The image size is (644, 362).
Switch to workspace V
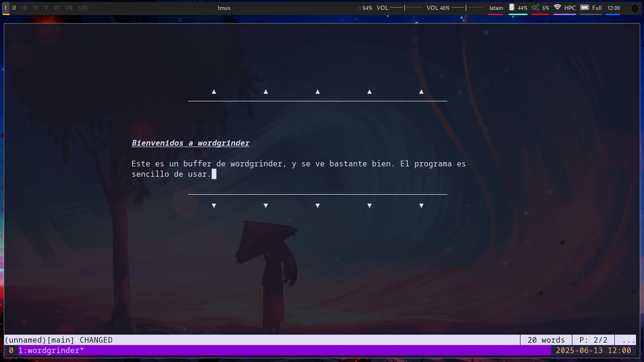[46, 8]
